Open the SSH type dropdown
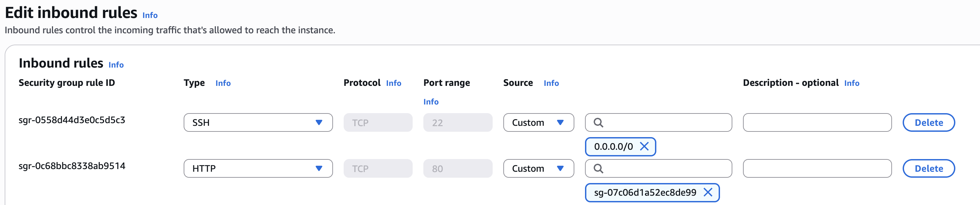 pyautogui.click(x=258, y=122)
